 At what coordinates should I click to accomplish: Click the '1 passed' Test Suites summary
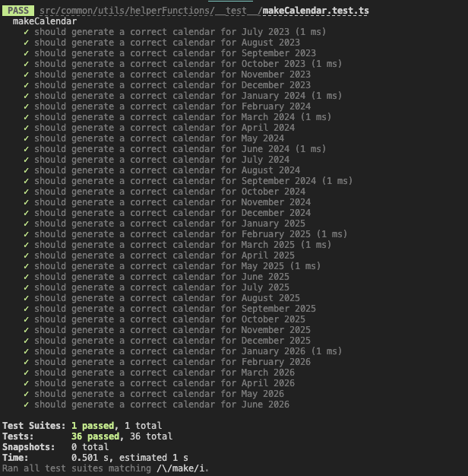(93, 426)
